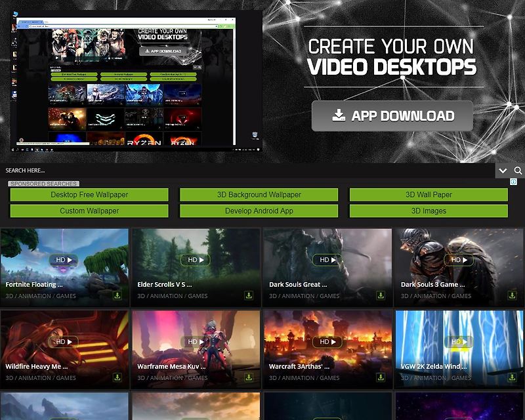Open the Wildfire Heavy Me title
Screen dimensions: 525x420
tap(37, 367)
